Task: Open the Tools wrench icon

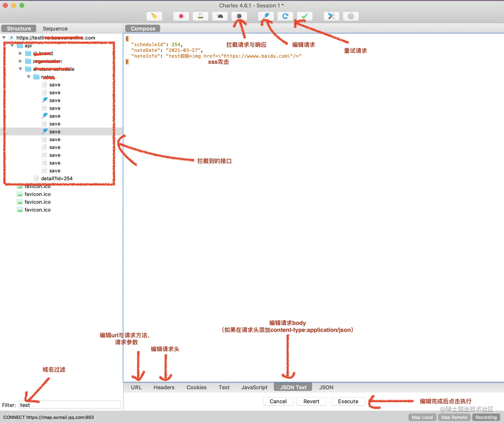Action: [x=331, y=16]
